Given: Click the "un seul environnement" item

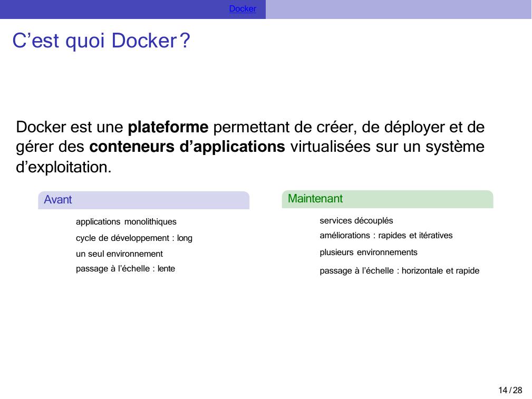Looking at the screenshot, I should (119, 254).
